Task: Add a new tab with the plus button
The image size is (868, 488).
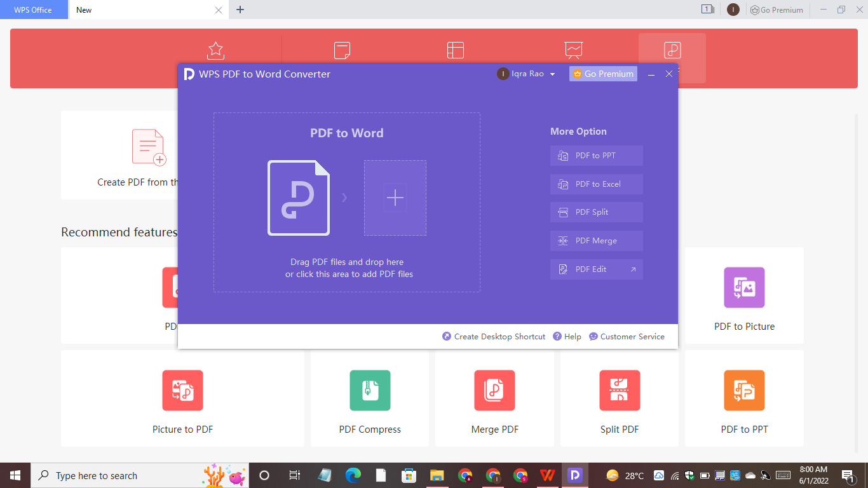Action: pyautogui.click(x=240, y=10)
